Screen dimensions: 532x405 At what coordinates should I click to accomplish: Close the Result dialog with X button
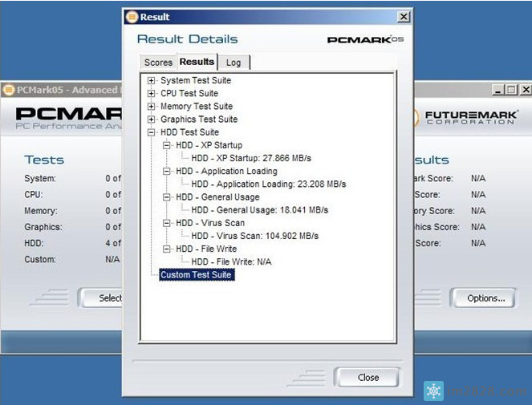click(403, 17)
